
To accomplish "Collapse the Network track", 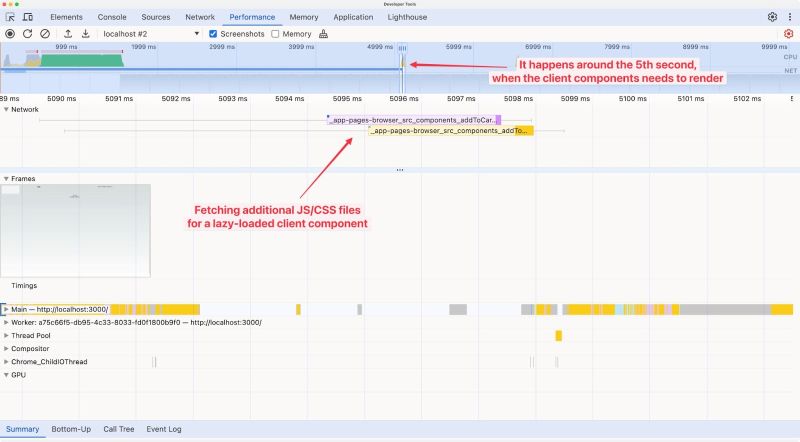I will pyautogui.click(x=6, y=109).
